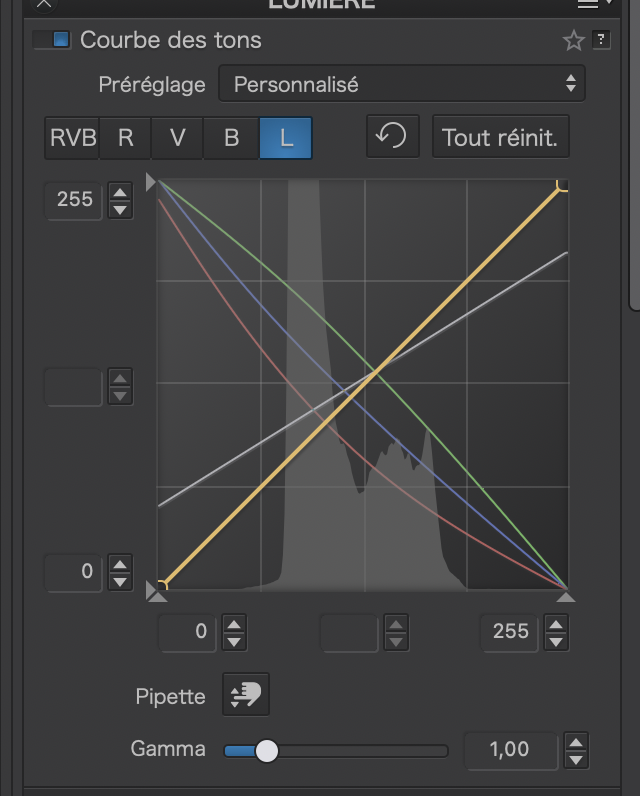Click the Gamma value field 1,00
Viewport: 640px width, 796px height.
click(x=510, y=749)
